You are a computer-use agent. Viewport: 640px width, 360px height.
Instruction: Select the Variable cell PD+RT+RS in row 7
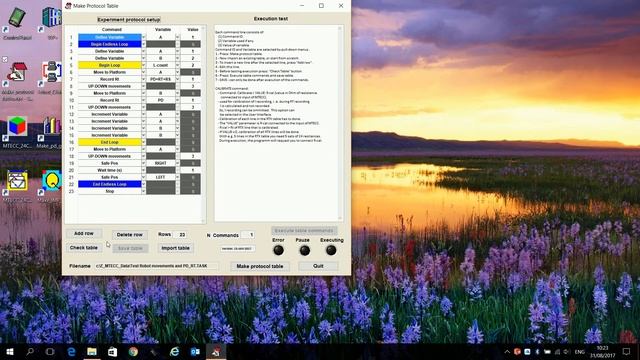161,79
